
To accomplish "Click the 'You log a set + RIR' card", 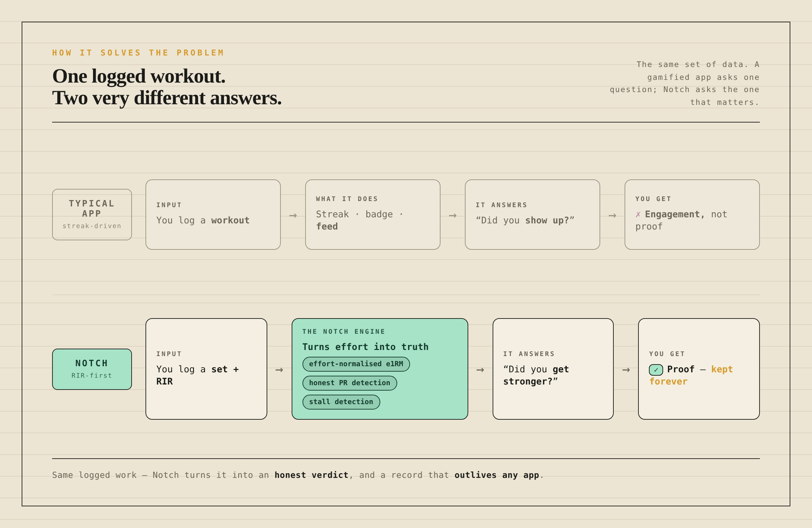I will (206, 369).
